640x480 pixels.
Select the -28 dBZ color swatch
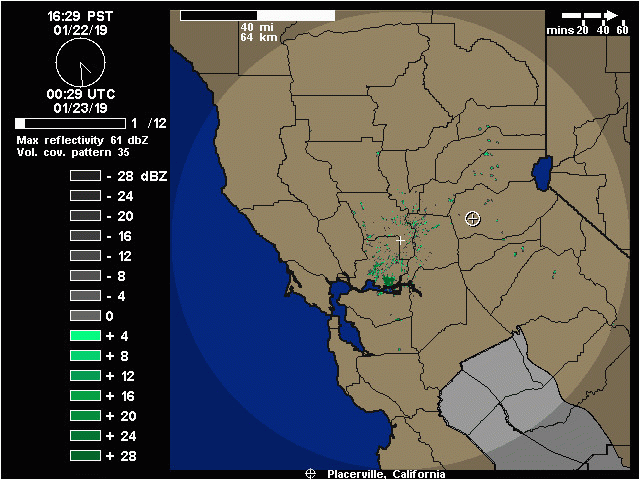85,176
